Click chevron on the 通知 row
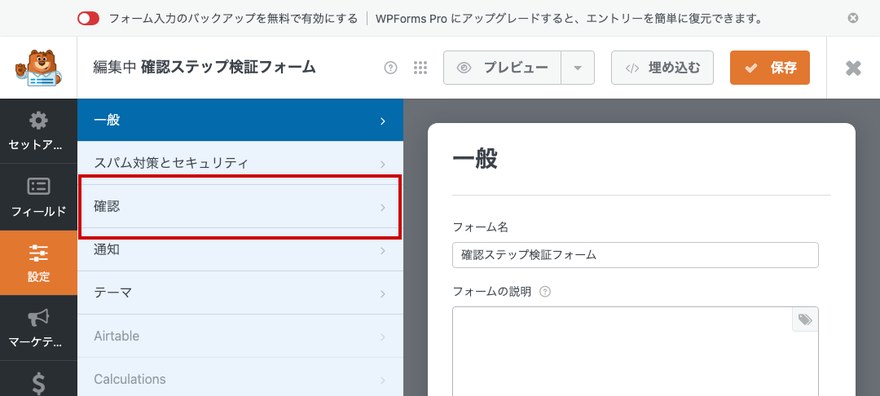 pos(383,251)
